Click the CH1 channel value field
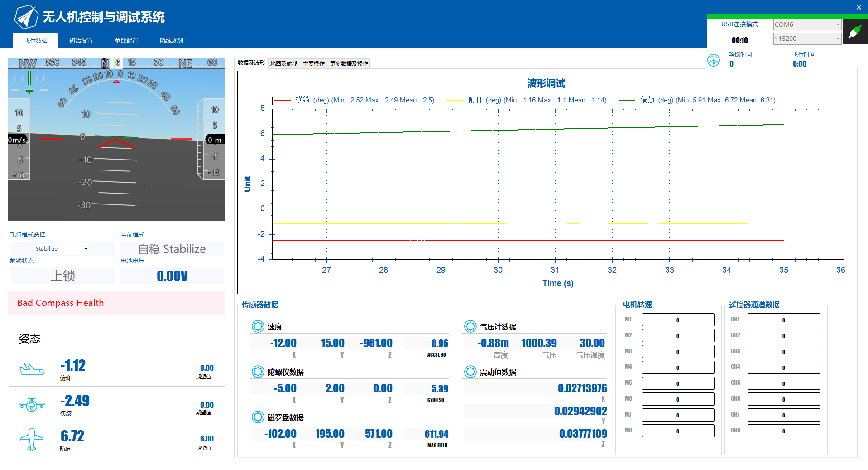Image resolution: width=868 pixels, height=470 pixels. (784, 320)
